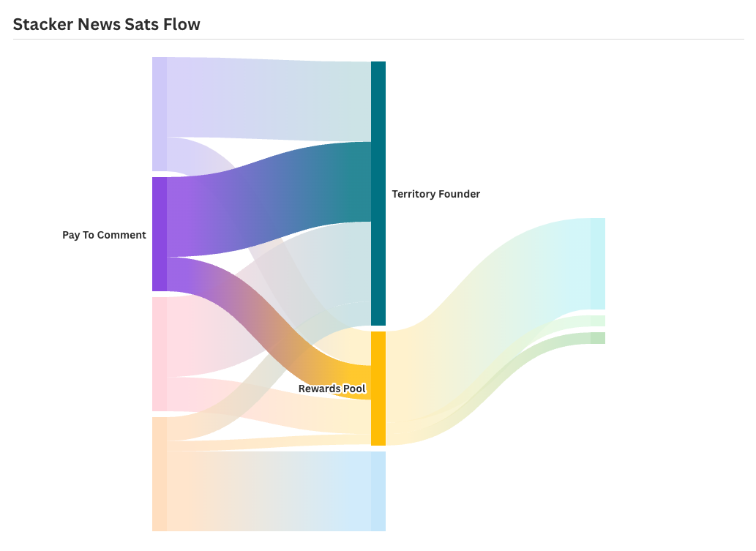Screen dimensions: 756x551
Task: Click the Territory Founder label
Action: click(436, 194)
